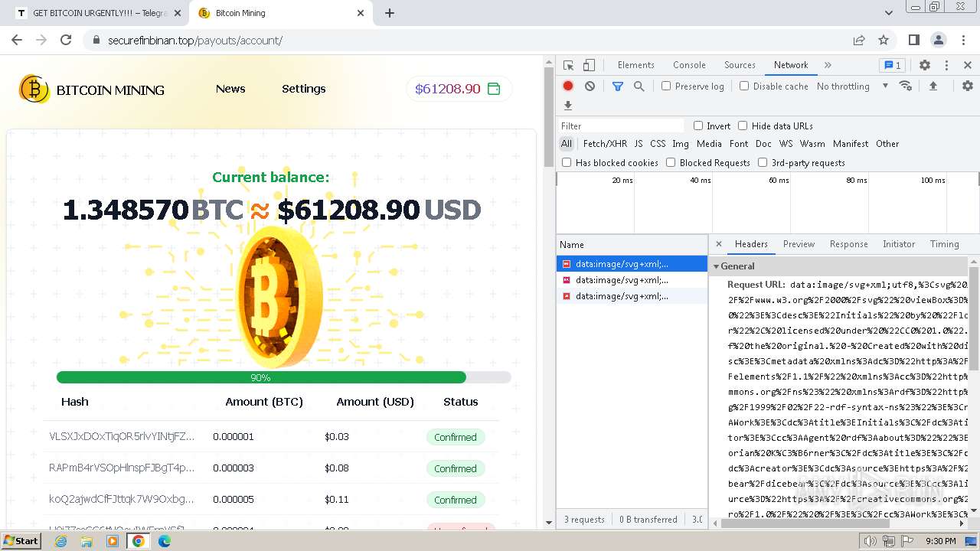
Task: Reload the page in Chrome
Action: tap(66, 40)
